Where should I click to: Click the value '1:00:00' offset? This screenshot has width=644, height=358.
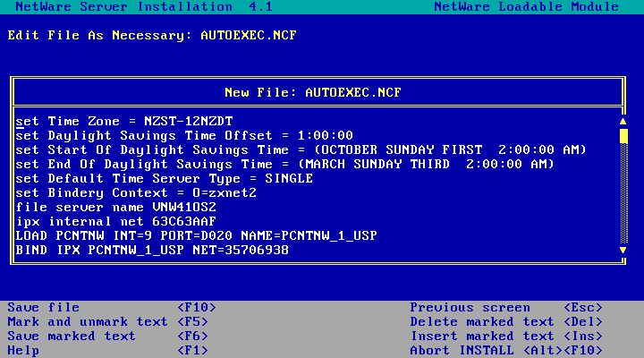pos(326,136)
